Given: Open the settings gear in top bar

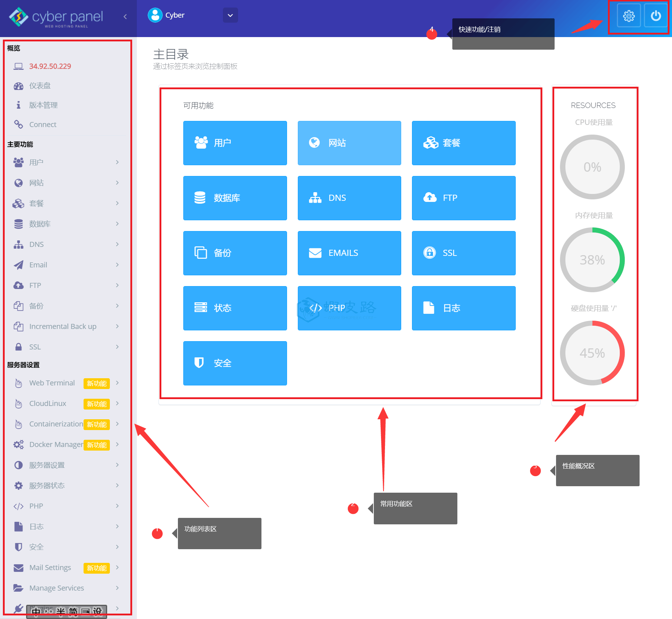Looking at the screenshot, I should pyautogui.click(x=628, y=16).
